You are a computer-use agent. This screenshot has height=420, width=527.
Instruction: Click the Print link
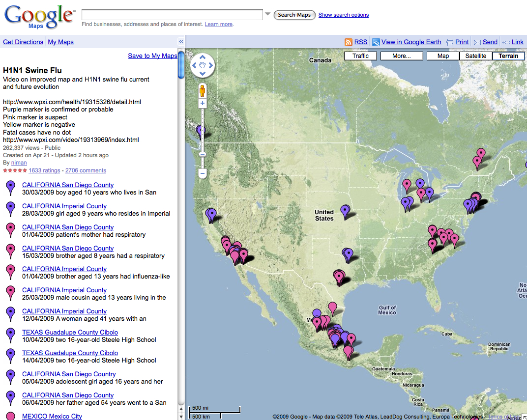tap(462, 42)
